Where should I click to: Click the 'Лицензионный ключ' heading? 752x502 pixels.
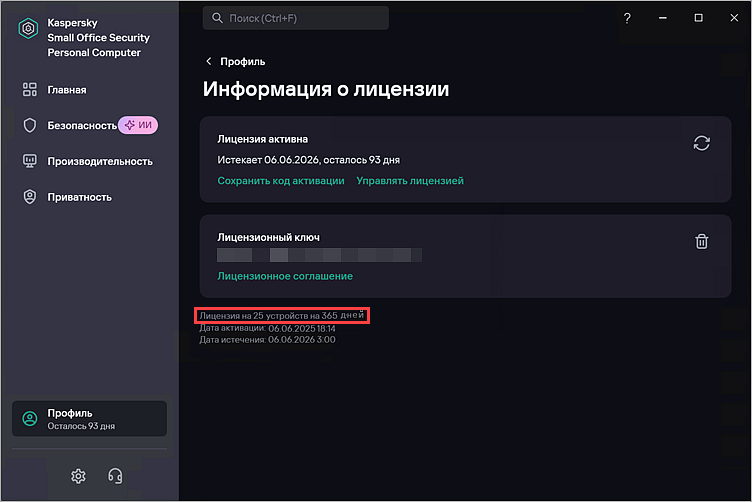(268, 237)
